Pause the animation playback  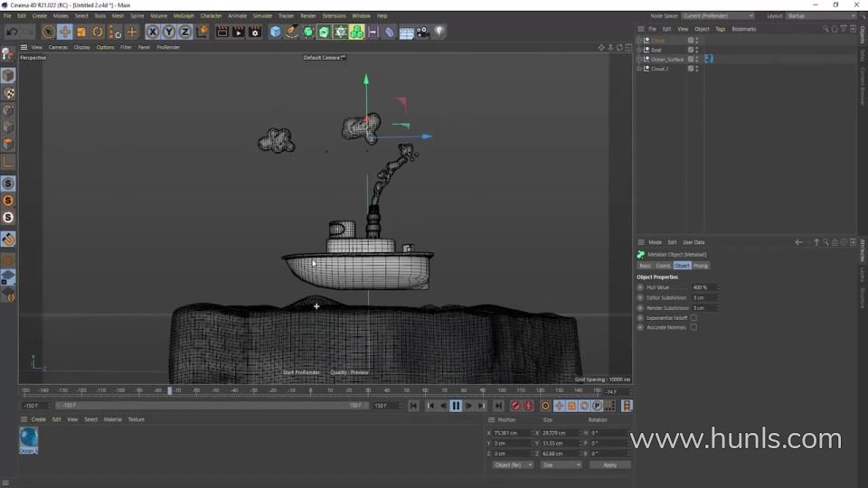click(456, 406)
